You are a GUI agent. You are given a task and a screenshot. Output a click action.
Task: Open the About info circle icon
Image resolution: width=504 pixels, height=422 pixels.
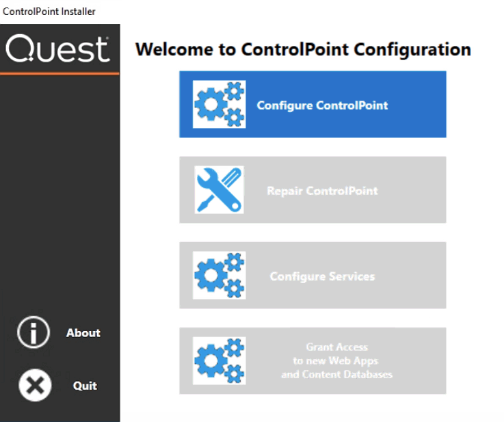point(34,333)
